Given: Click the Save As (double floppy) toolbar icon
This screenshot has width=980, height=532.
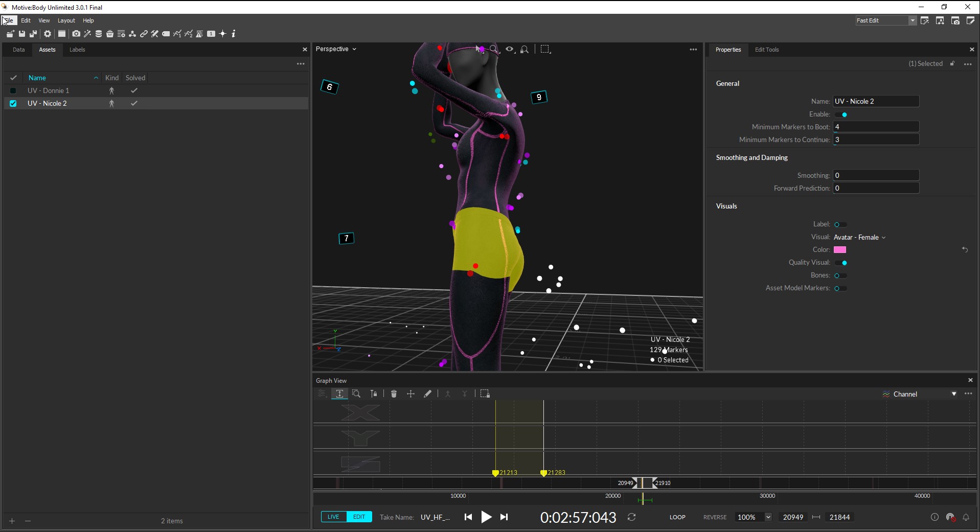Looking at the screenshot, I should click(33, 34).
